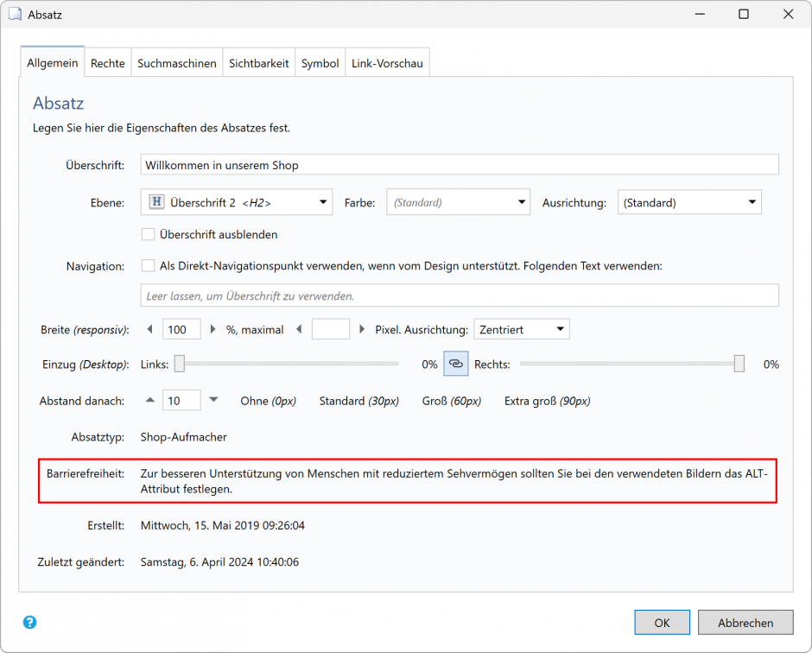Switch to the Suchmaschinen tab
The width and height of the screenshot is (812, 653).
tap(177, 63)
